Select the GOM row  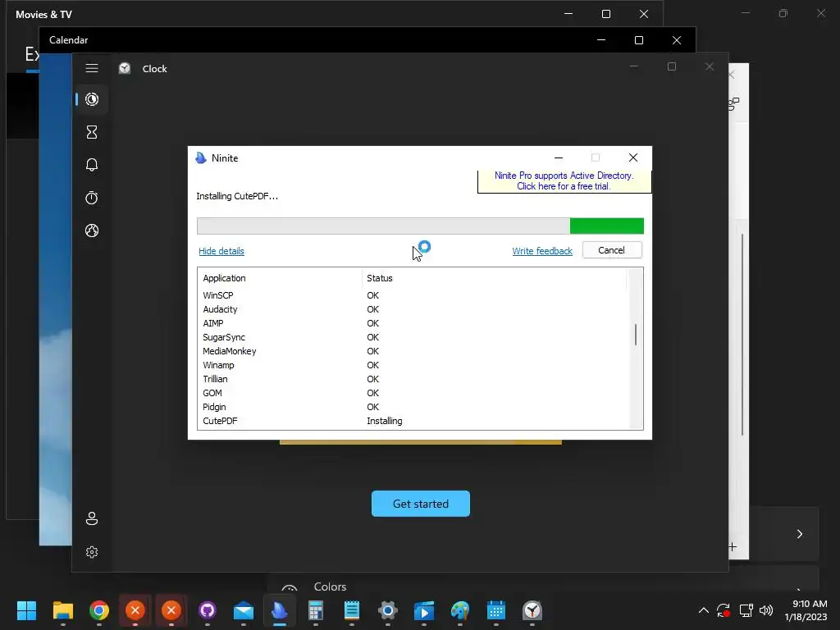tap(412, 393)
